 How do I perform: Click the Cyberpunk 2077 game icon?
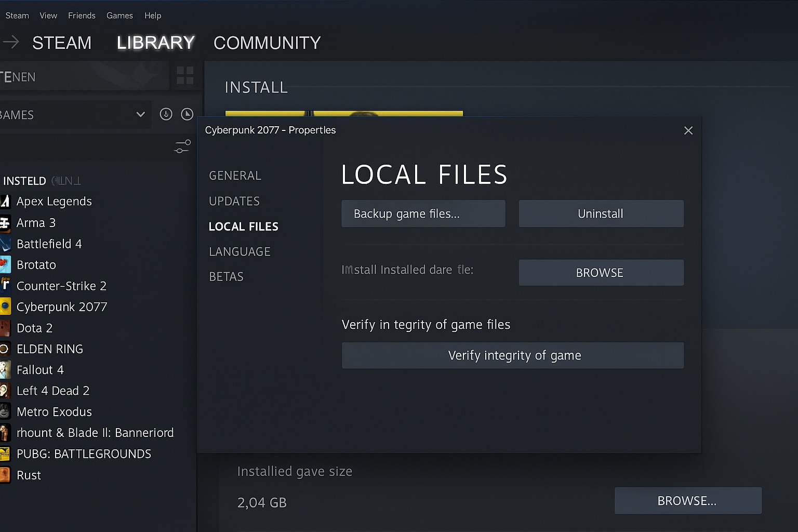click(5, 307)
